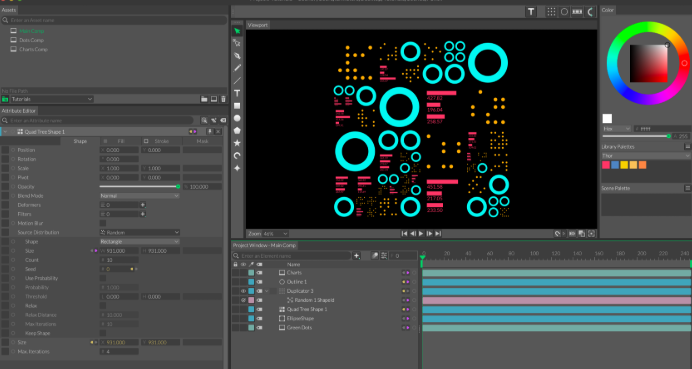The image size is (692, 369).
Task: Toggle visibility eye for Duplicator 3 layer
Action: coord(243,291)
